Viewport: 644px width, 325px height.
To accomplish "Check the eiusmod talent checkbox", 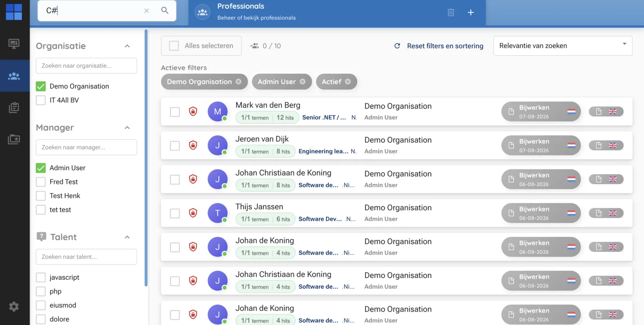I will (41, 305).
